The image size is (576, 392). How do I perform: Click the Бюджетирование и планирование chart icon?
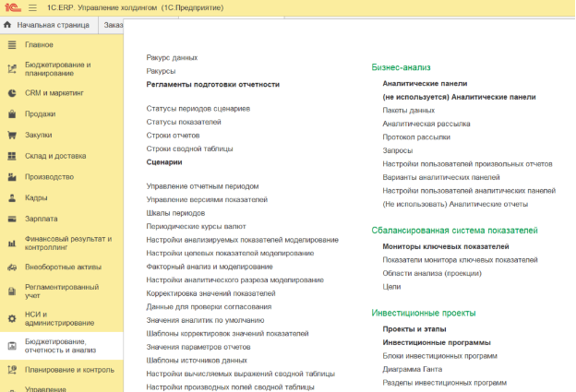pyautogui.click(x=12, y=69)
